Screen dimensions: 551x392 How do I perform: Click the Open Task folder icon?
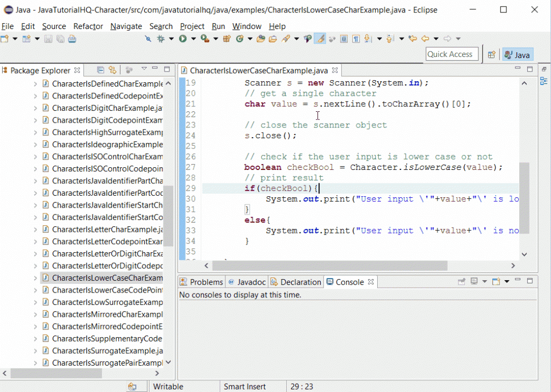pos(273,39)
